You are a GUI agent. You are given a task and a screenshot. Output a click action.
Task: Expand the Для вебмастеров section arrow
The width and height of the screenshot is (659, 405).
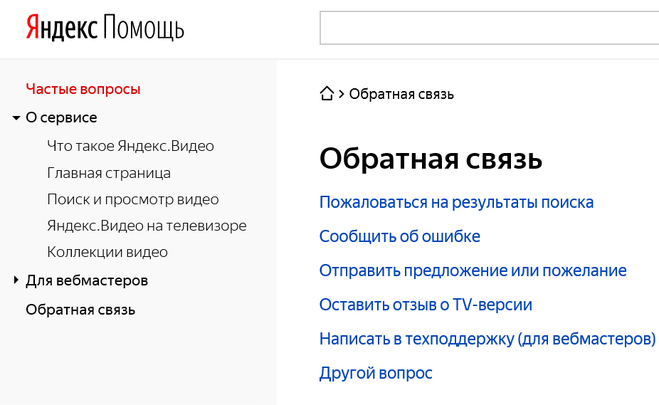(16, 280)
